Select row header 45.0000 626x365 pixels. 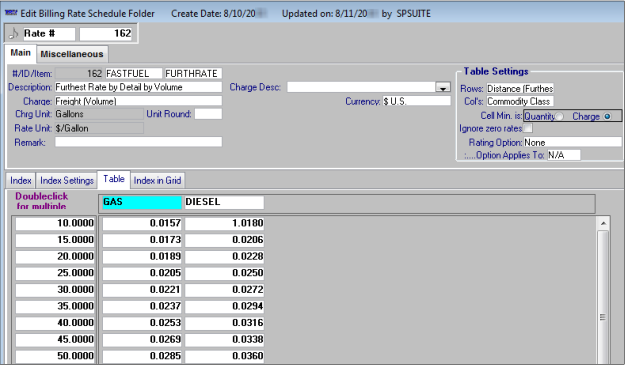pos(55,339)
